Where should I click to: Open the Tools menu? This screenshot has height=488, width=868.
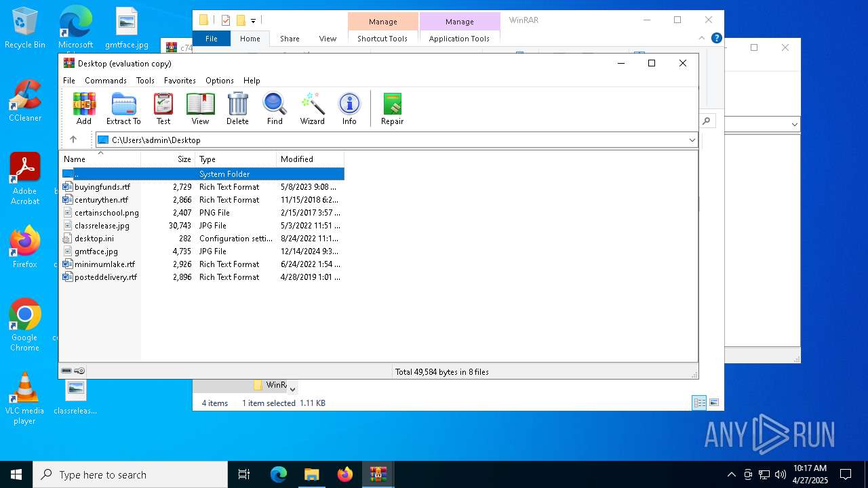145,80
